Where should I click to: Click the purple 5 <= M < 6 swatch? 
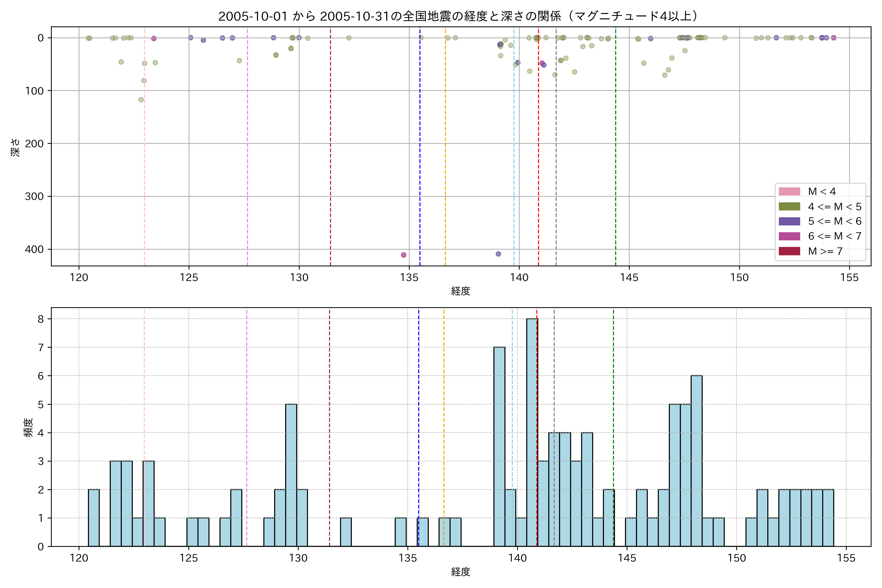pyautogui.click(x=789, y=221)
